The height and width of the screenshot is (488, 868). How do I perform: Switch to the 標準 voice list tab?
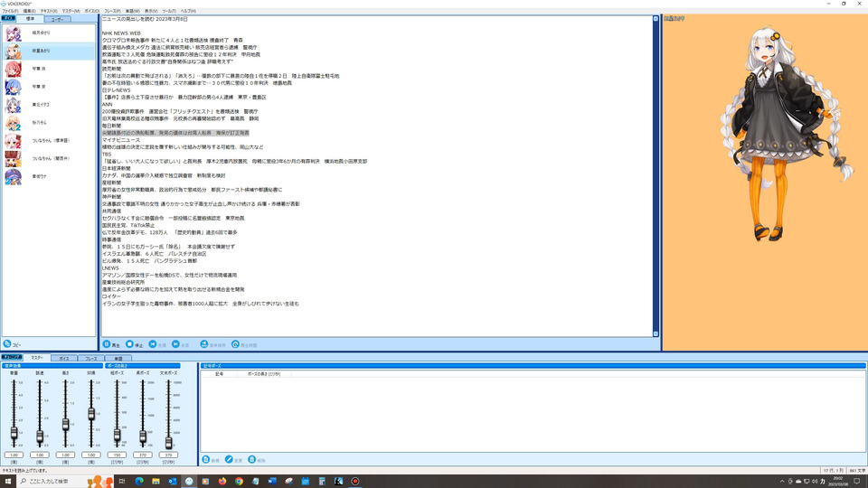(x=30, y=19)
